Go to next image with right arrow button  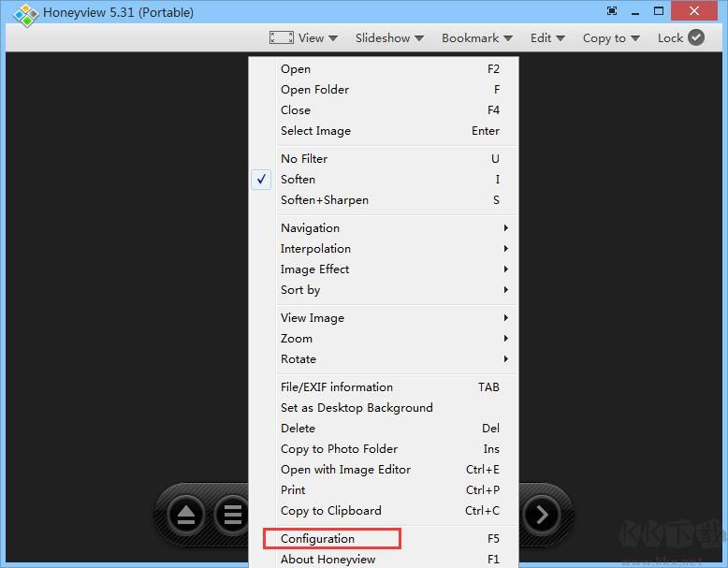(x=542, y=515)
